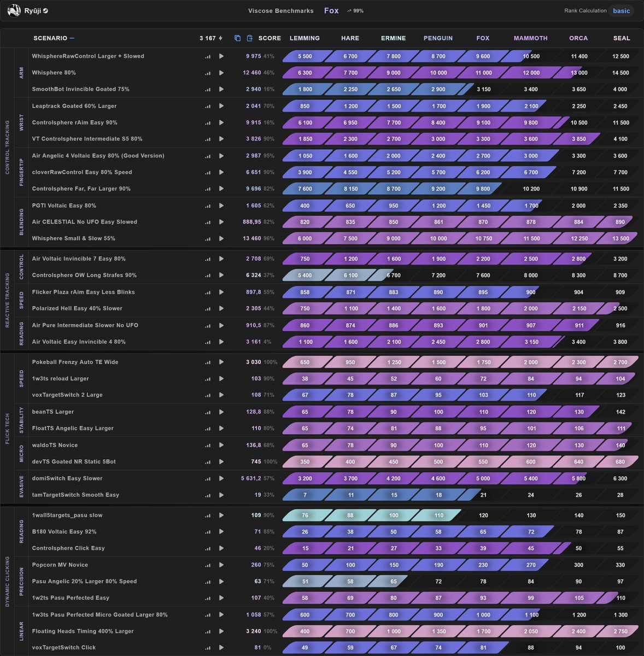Play the WhisphereRawControl Larger + Slowed scenario
Viewport: 644px width, 656px height.
pos(221,56)
